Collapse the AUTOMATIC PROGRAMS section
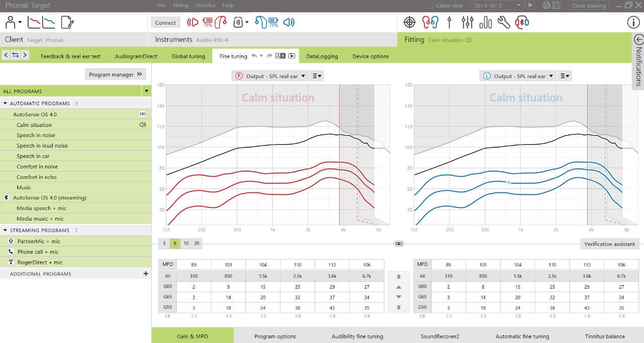The image size is (644, 343). (x=6, y=103)
